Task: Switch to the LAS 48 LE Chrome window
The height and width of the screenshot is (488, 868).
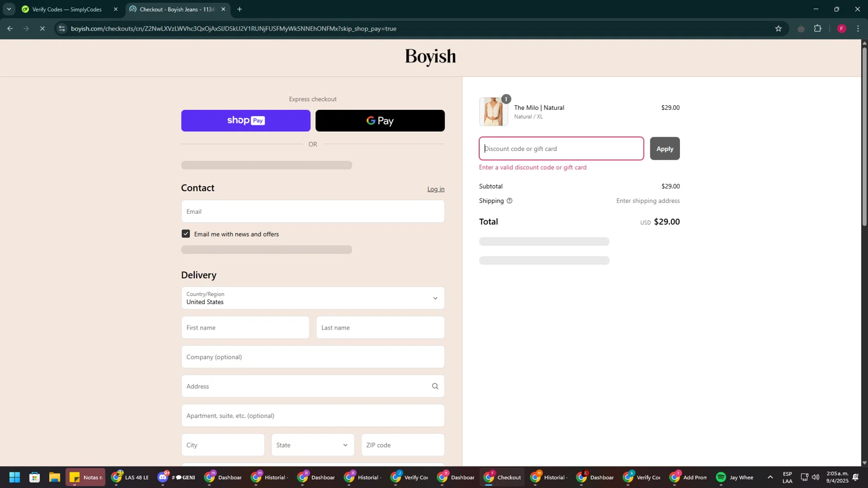Action: [x=130, y=478]
